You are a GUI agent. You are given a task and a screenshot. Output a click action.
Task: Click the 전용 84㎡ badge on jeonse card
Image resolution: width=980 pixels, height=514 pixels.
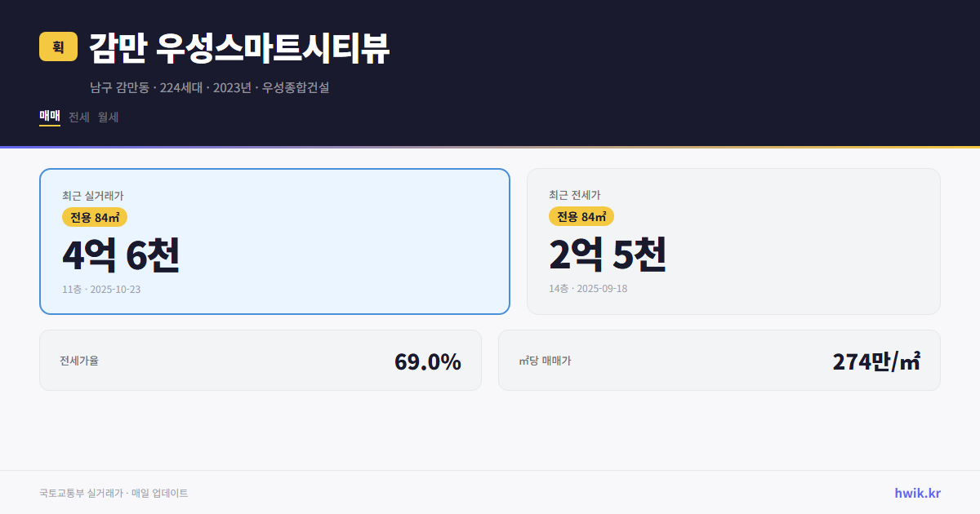pyautogui.click(x=581, y=216)
